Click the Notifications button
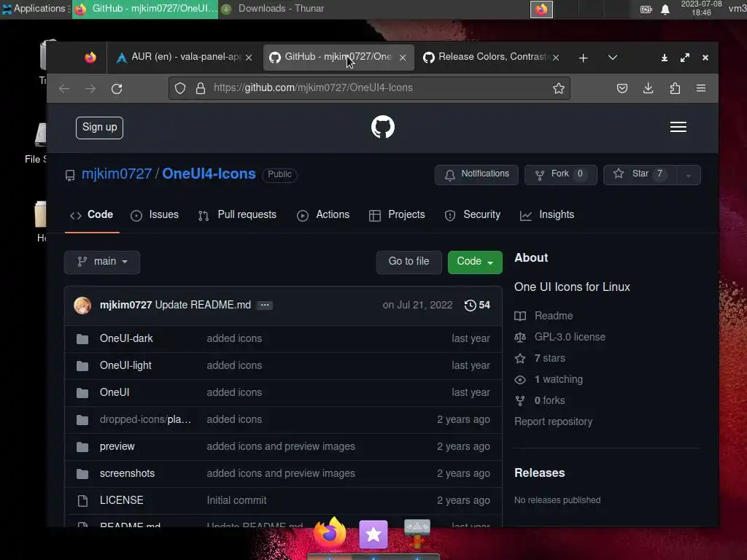Viewport: 747px width, 560px height. [x=476, y=174]
